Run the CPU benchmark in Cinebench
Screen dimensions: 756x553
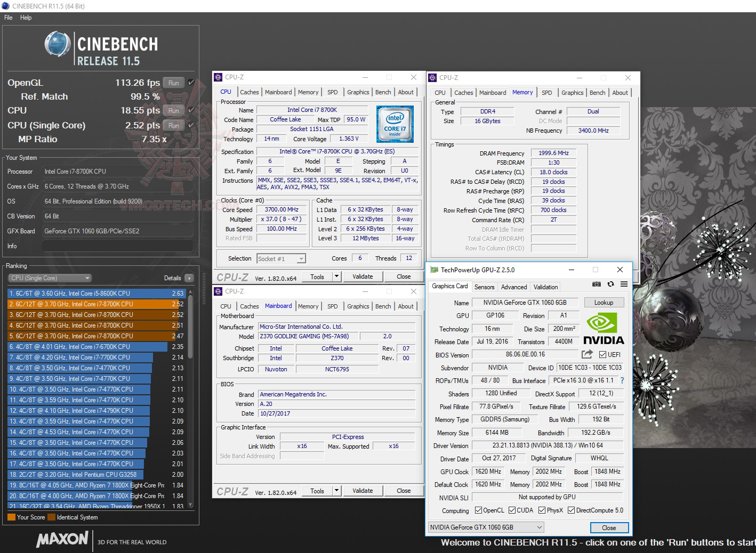[x=173, y=110]
